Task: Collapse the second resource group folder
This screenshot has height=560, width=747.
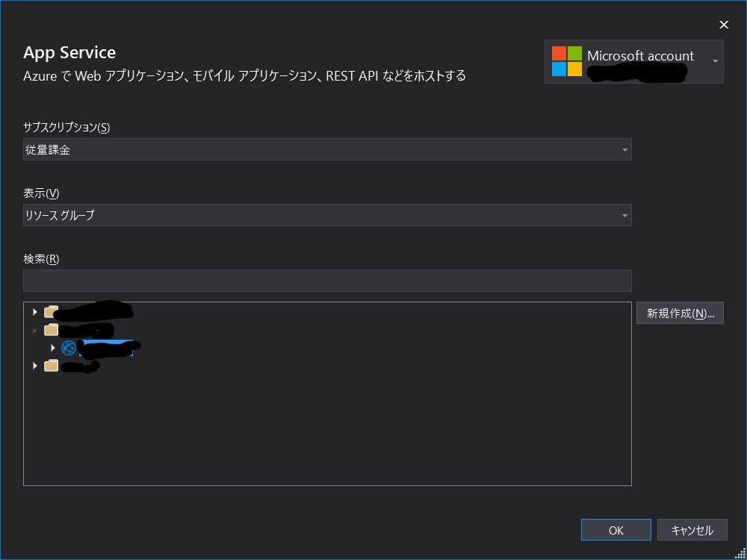Action: [34, 330]
